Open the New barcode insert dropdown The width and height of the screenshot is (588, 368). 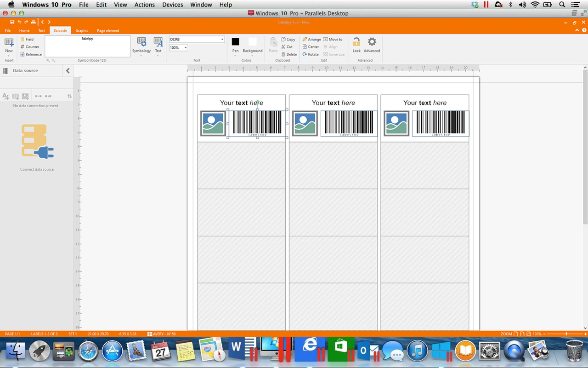coord(9,46)
